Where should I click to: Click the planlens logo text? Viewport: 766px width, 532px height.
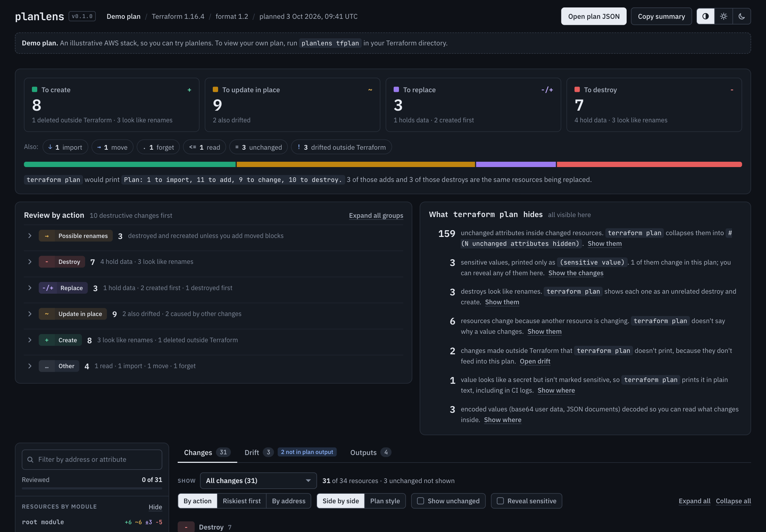(x=39, y=16)
